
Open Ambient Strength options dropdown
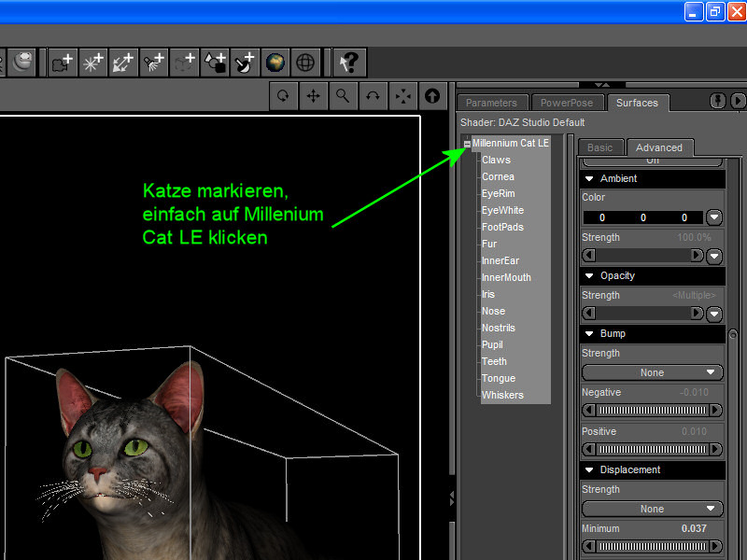pyautogui.click(x=714, y=256)
